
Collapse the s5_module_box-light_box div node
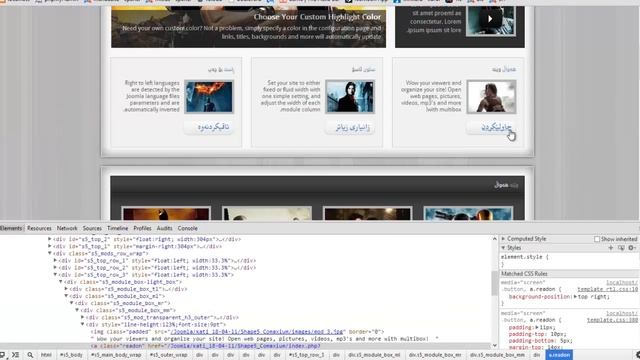click(x=60, y=282)
